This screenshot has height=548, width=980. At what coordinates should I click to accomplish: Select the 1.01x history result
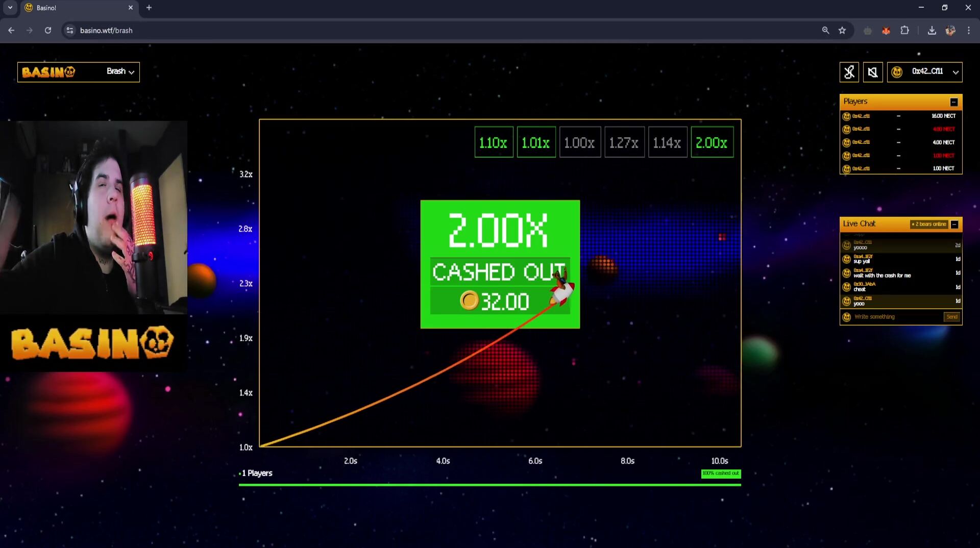536,142
